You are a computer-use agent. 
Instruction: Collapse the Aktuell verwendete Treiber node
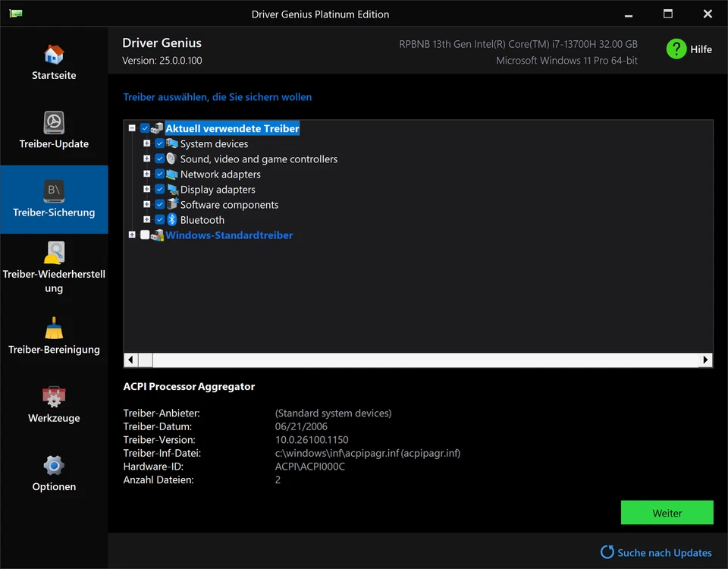(x=132, y=128)
